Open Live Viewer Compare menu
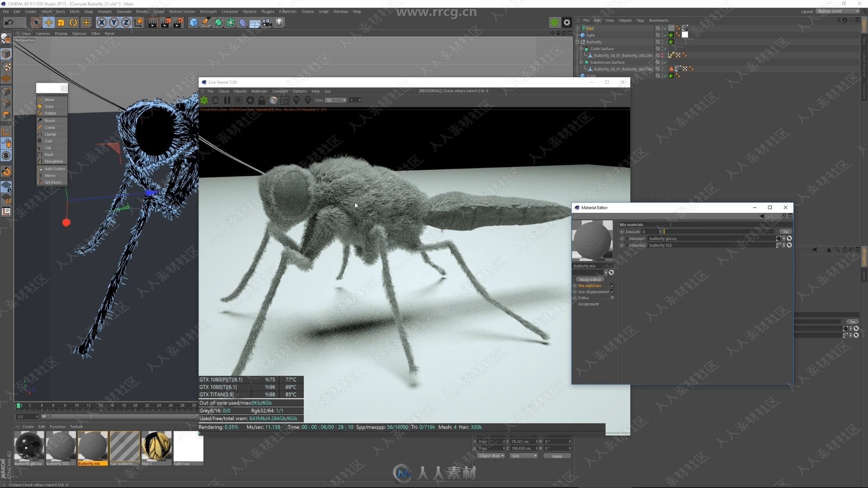The image size is (868, 488). [x=280, y=91]
